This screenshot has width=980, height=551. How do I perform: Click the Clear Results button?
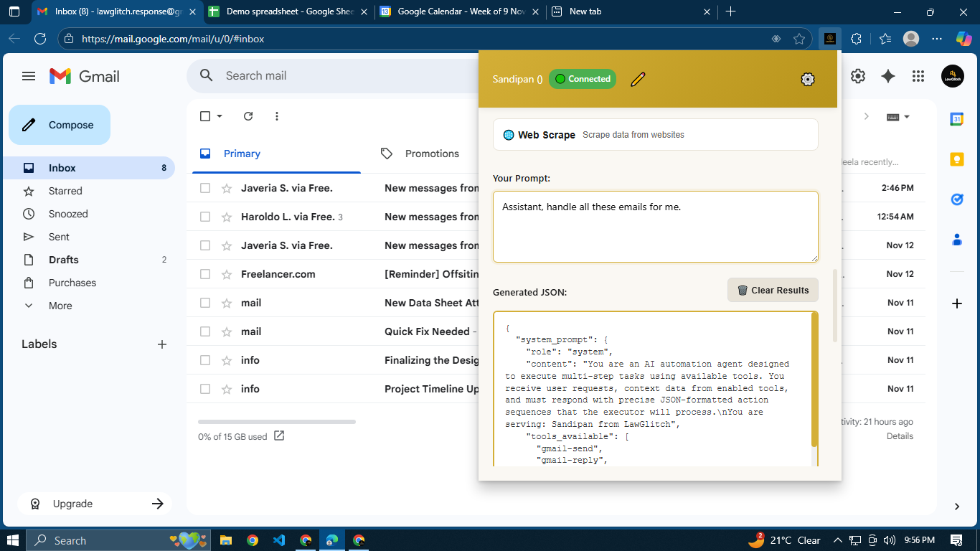click(773, 290)
